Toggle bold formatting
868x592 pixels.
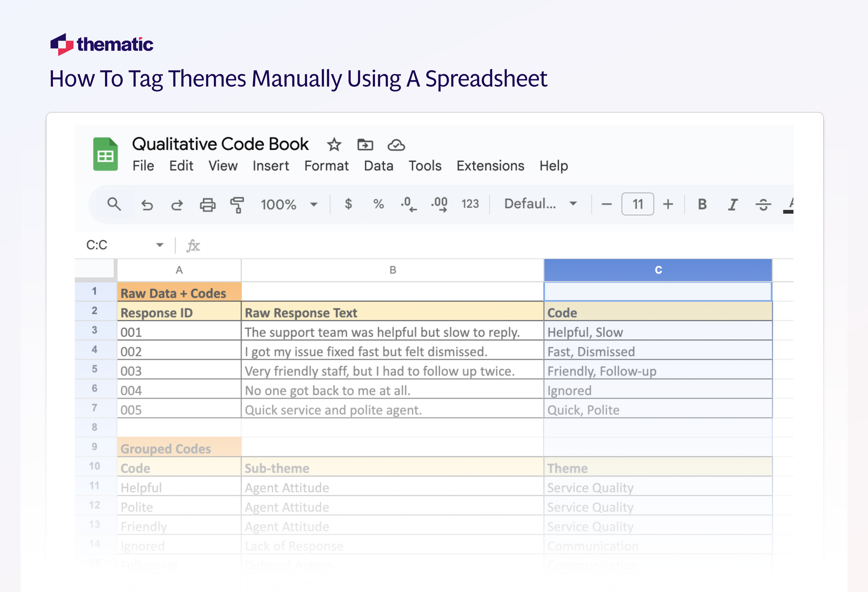702,204
